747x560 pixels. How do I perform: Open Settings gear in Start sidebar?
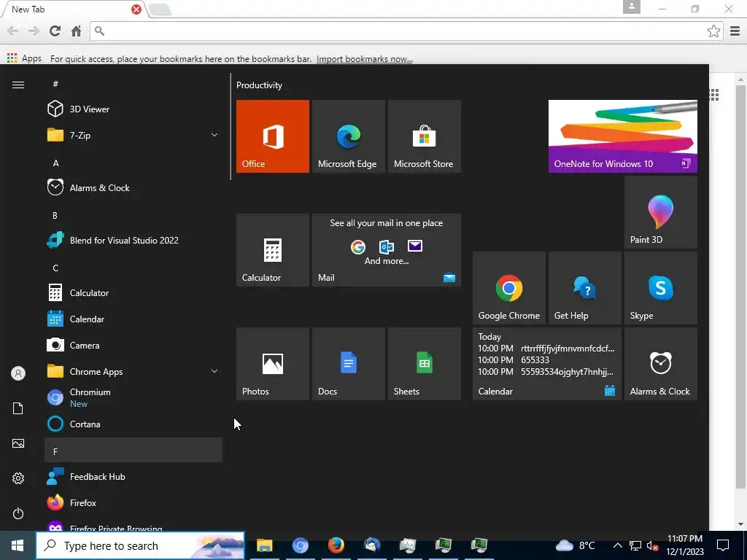[x=18, y=478]
